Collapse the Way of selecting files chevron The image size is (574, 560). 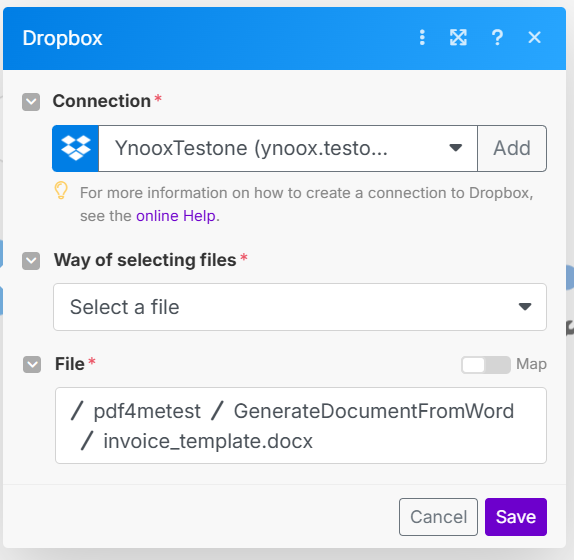pos(31,261)
